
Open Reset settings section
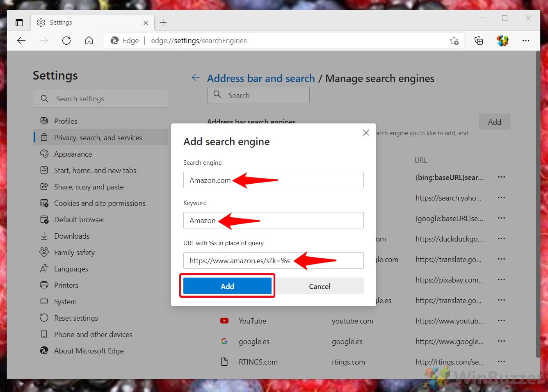click(100, 318)
